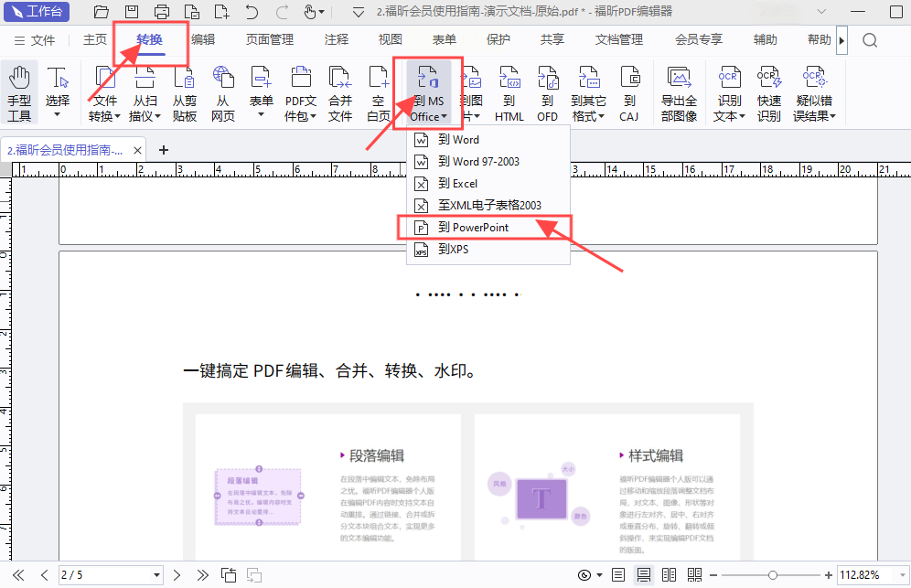Click the print icon in title bar

(162, 12)
